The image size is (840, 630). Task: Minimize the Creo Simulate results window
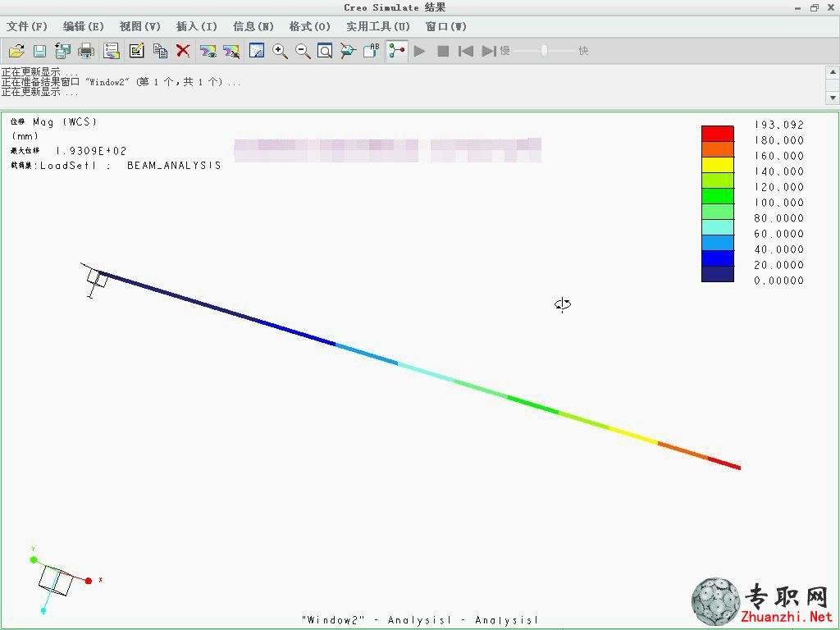click(797, 8)
